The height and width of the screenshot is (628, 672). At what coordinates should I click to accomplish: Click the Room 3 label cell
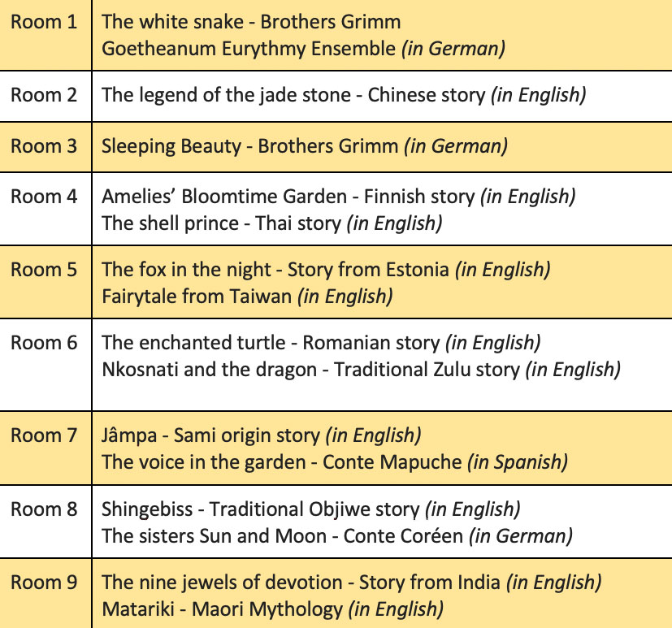[x=44, y=146]
